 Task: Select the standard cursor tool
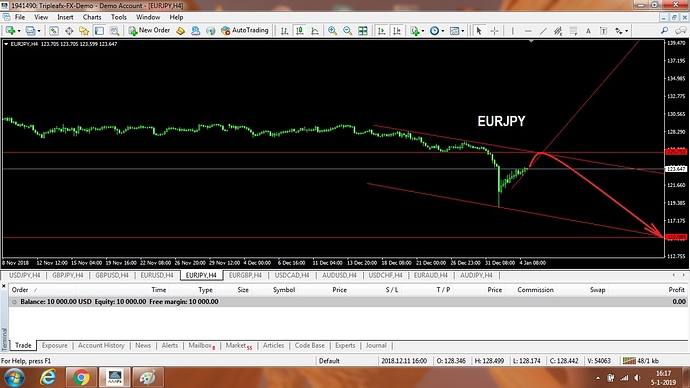[479, 31]
